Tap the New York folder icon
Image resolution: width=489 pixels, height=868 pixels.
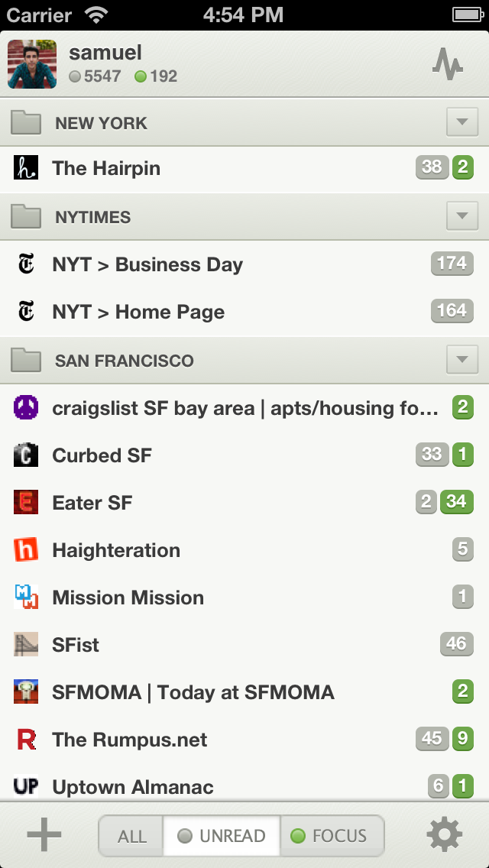pos(26,122)
